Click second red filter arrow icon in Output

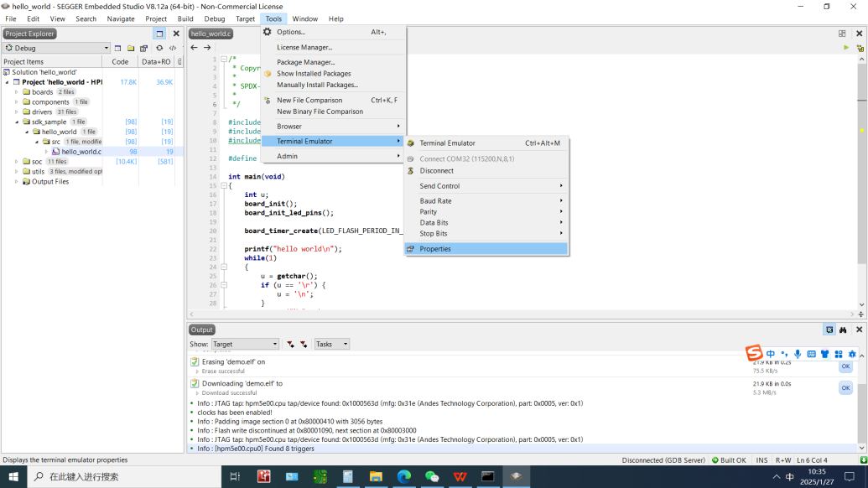pos(304,344)
